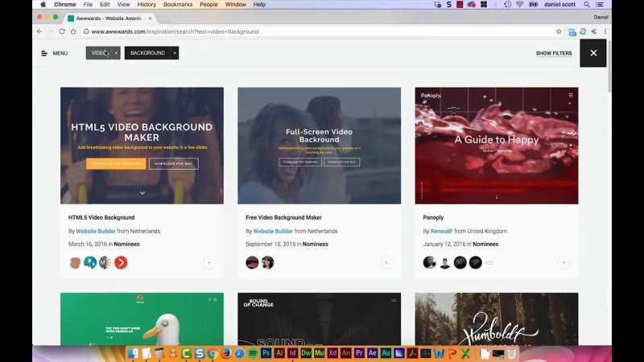The width and height of the screenshot is (644, 362).
Task: Bookmark this page with the star
Action: 559,31
